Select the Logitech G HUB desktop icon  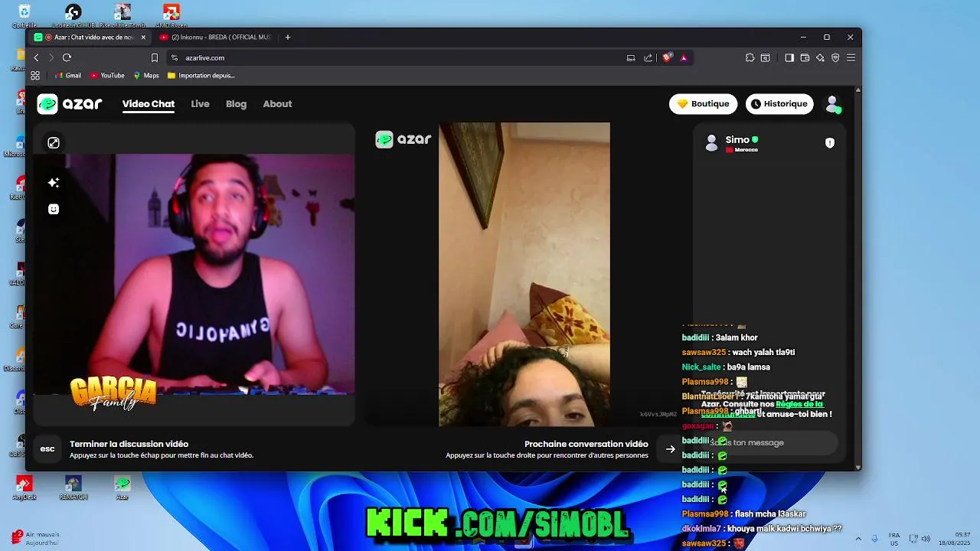click(x=73, y=16)
